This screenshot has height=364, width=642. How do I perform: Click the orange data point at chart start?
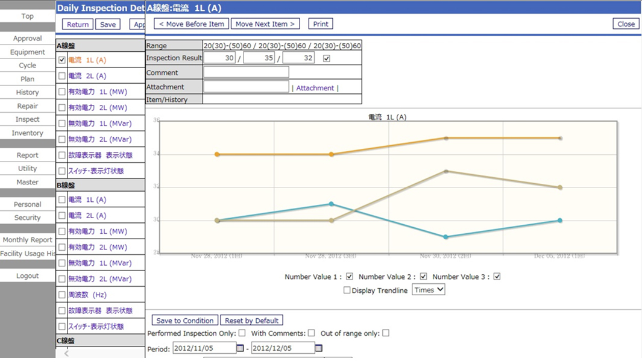[x=217, y=154]
